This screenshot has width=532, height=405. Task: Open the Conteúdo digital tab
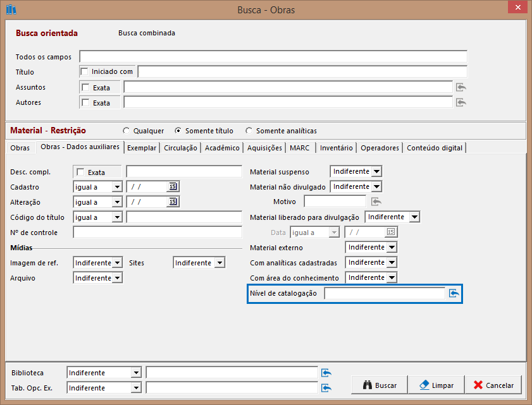pyautogui.click(x=435, y=148)
